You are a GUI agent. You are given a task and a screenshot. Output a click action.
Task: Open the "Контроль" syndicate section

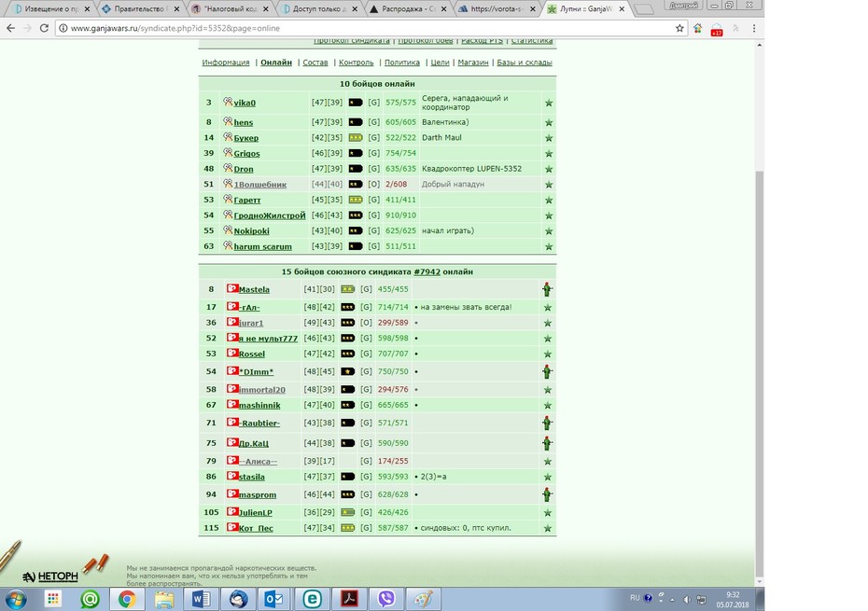tap(356, 62)
